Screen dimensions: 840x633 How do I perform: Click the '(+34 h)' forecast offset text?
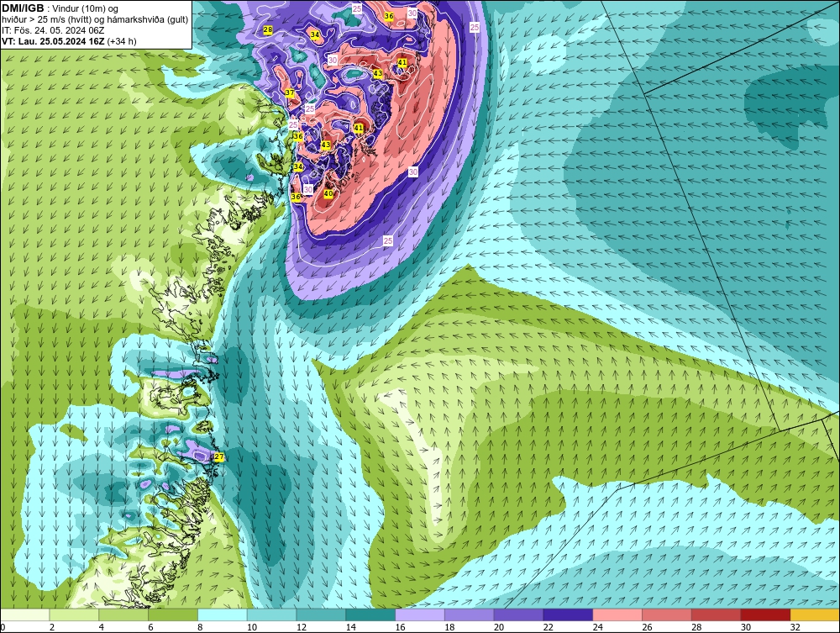coord(122,41)
